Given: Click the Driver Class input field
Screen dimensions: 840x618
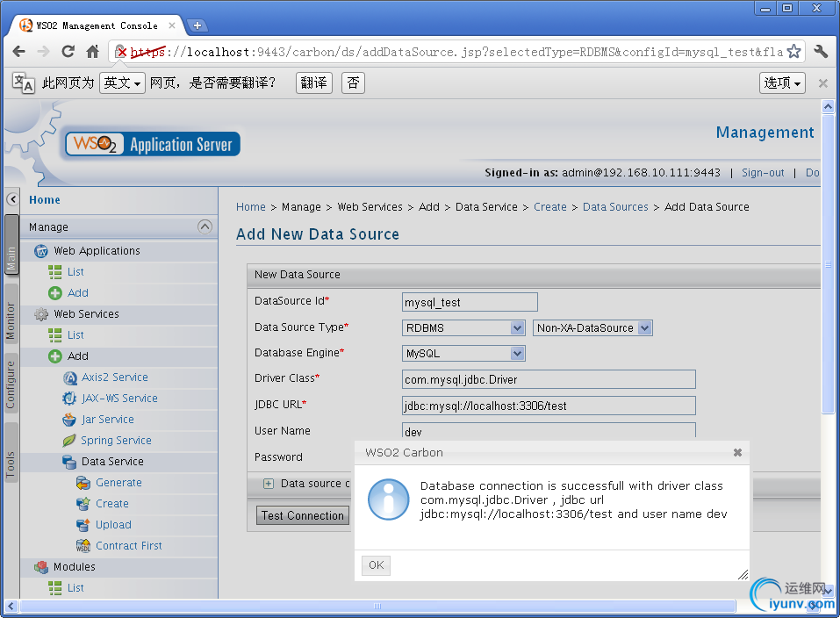Looking at the screenshot, I should click(549, 379).
